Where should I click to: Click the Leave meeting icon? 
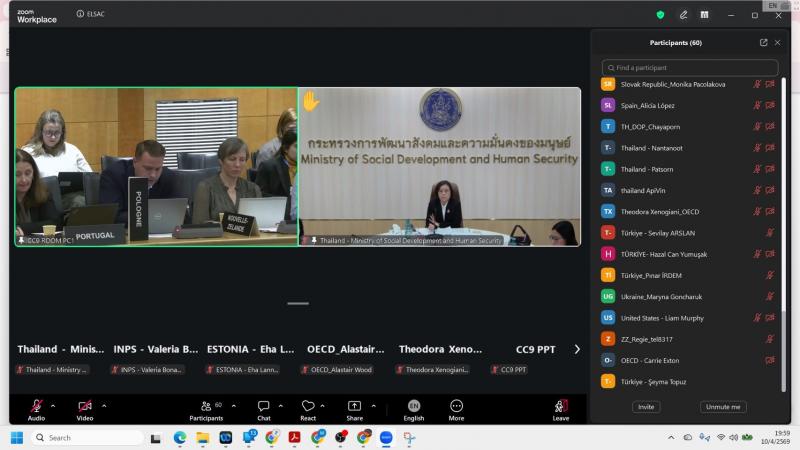[x=561, y=406]
